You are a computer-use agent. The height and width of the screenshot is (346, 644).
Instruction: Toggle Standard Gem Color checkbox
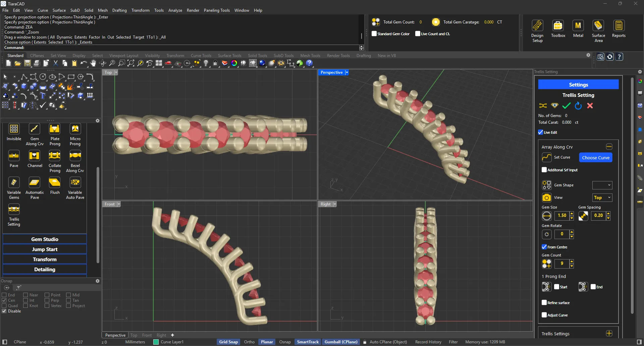click(374, 34)
